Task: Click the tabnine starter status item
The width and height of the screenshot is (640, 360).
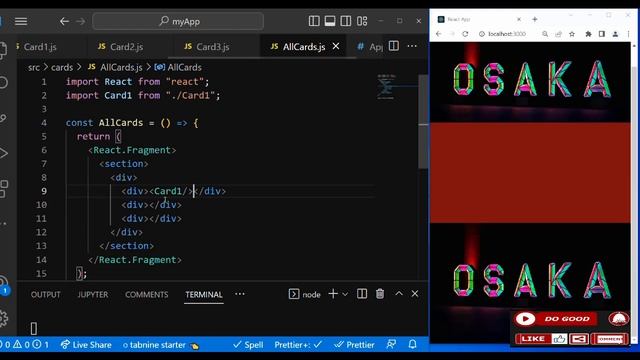Action: 161,345
